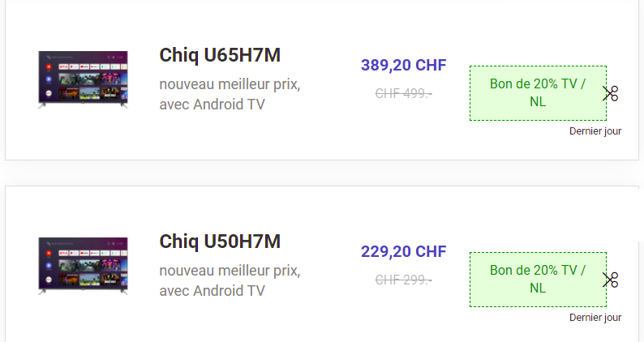Click the U50H7M description 'nouveau meilleur prix, avec Android TV'
Screen dimensions: 644x342
tap(230, 281)
